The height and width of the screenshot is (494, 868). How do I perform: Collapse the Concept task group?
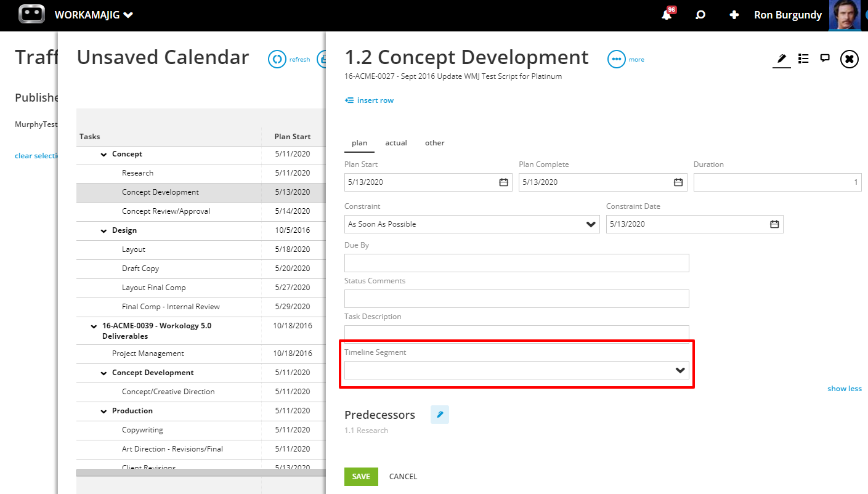pyautogui.click(x=103, y=155)
